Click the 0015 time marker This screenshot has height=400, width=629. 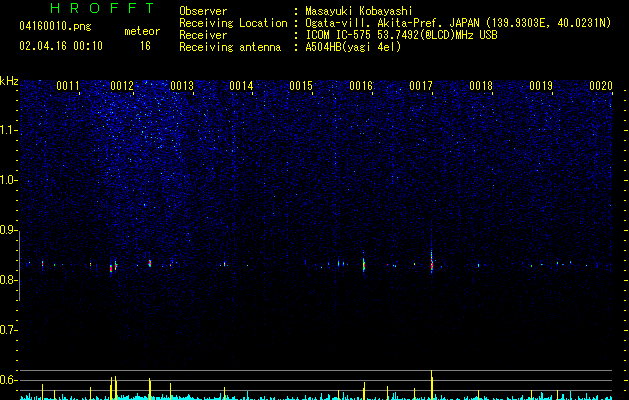301,86
